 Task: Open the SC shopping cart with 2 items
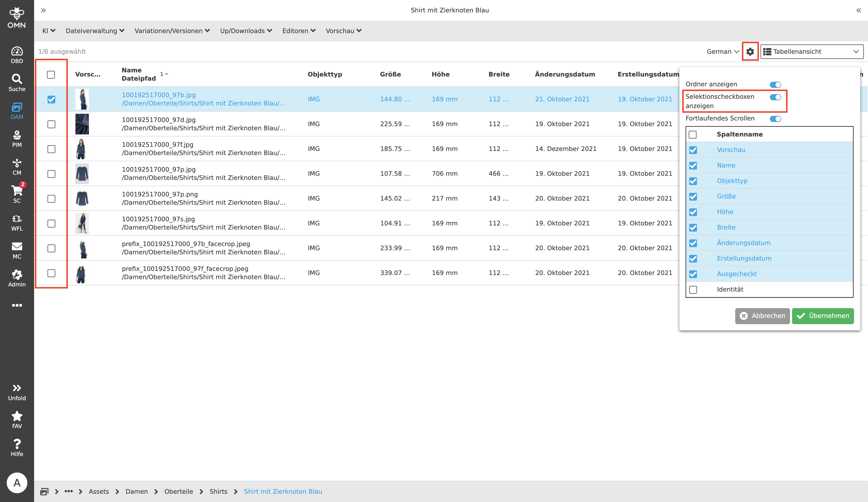(x=17, y=194)
